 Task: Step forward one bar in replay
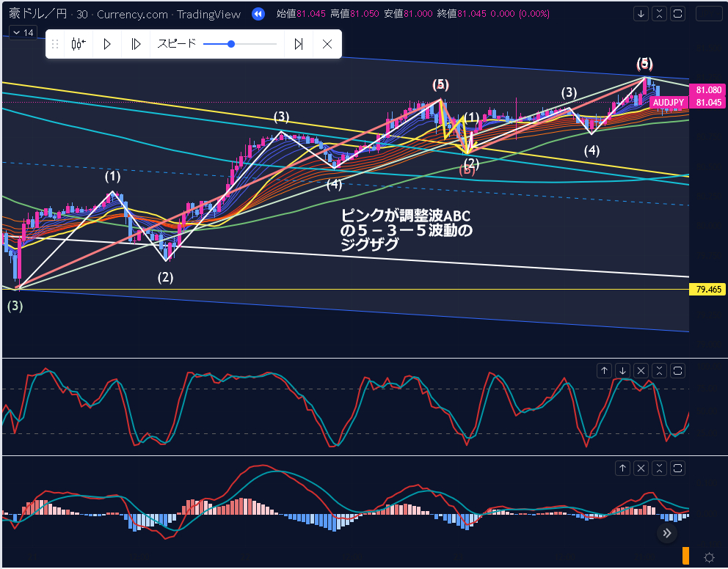pos(136,44)
